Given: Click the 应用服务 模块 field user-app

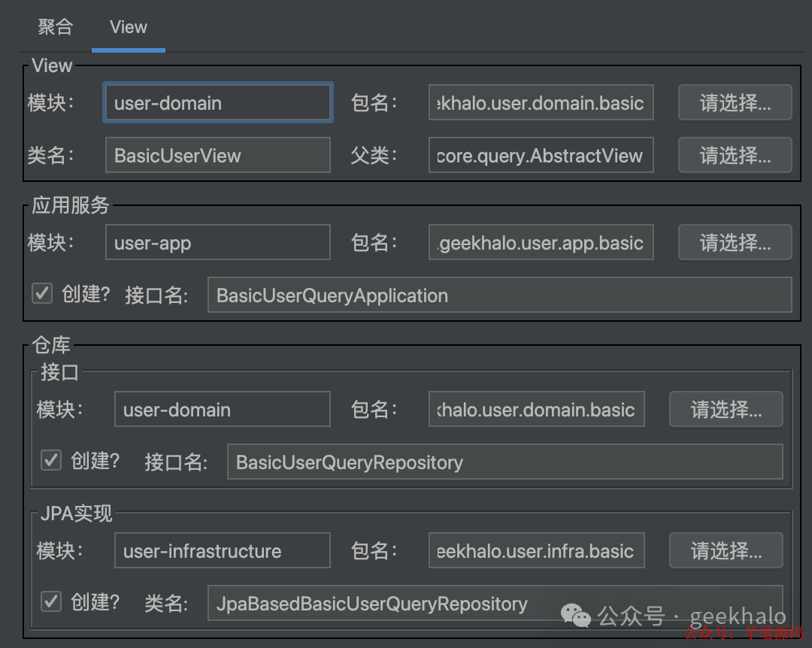Looking at the screenshot, I should (218, 242).
